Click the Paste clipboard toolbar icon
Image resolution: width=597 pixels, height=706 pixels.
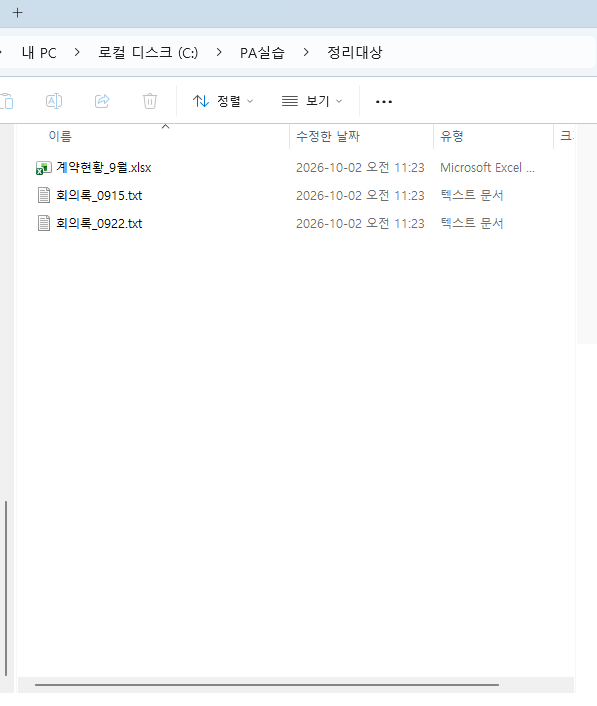point(7,101)
